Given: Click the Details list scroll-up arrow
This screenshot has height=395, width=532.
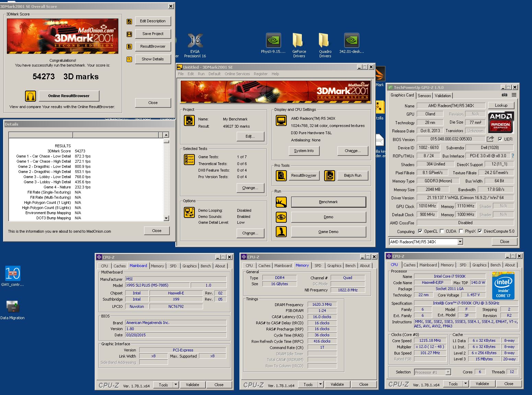Looking at the screenshot, I should click(166, 135).
